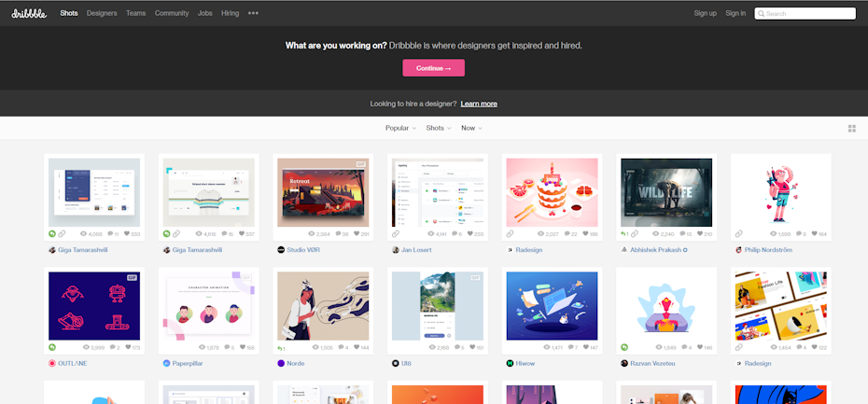This screenshot has width=868, height=404.
Task: Click attachment link icon on the cake shot
Action: [x=510, y=233]
